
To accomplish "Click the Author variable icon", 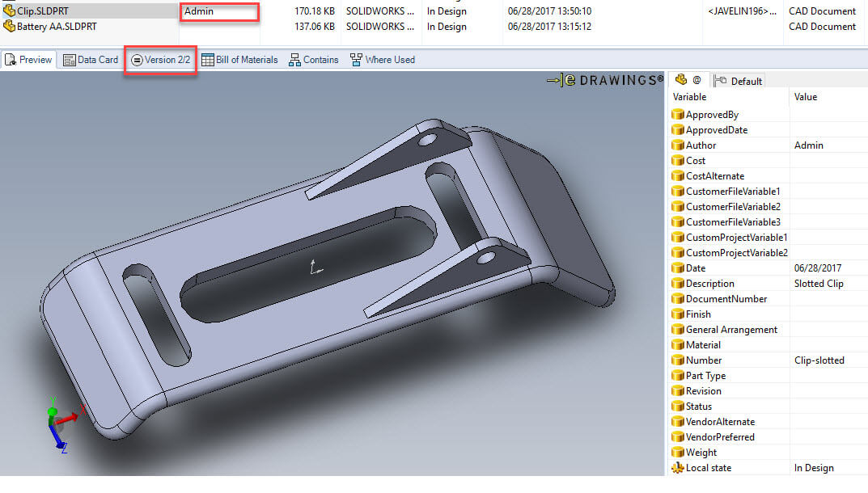I will point(678,145).
